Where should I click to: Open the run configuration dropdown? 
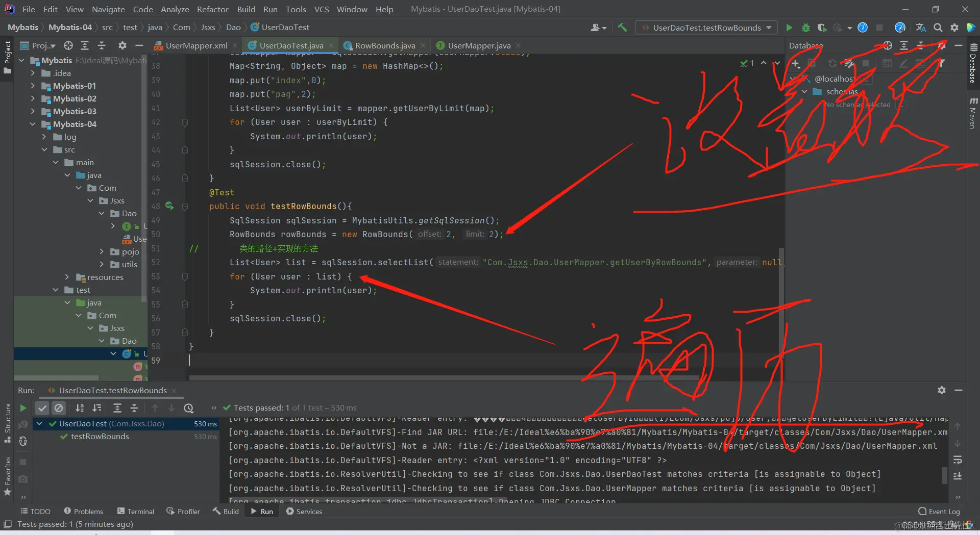click(706, 28)
